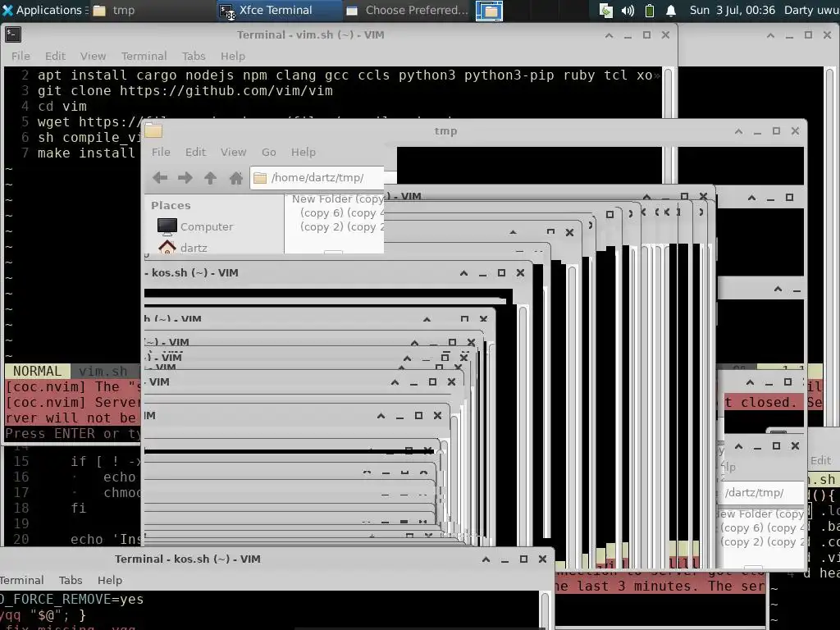The image size is (840, 630).
Task: Select dartz home in the Places sidebar
Action: click(x=183, y=248)
